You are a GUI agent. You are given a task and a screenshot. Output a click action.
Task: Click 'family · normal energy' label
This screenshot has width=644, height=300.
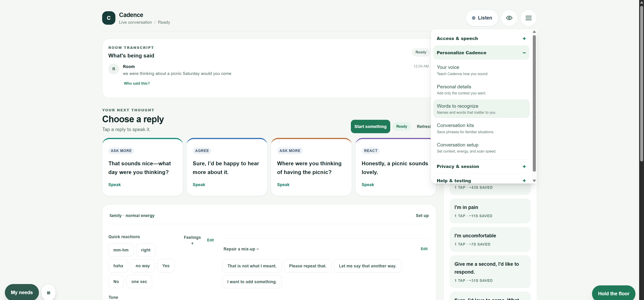point(132,216)
